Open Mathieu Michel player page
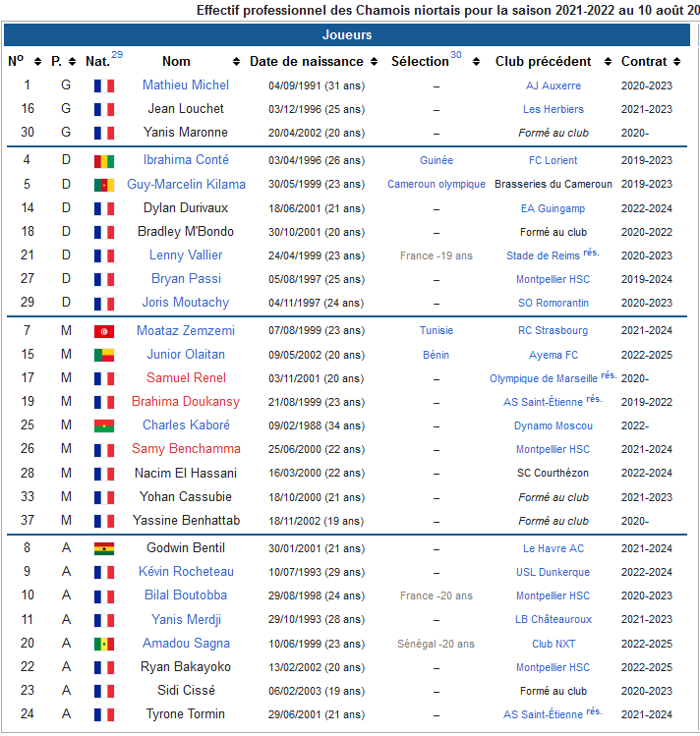 186,85
